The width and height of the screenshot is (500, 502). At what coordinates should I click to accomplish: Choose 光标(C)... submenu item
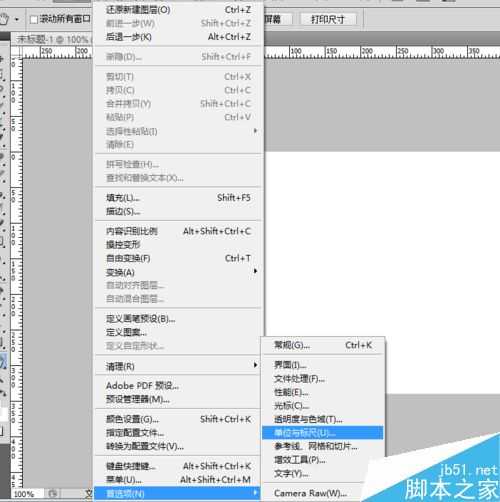click(323, 406)
